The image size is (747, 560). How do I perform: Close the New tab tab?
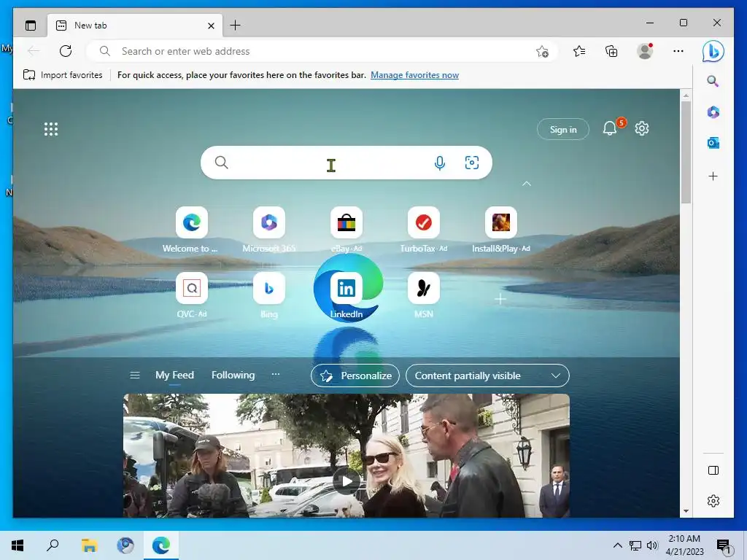pyautogui.click(x=211, y=26)
